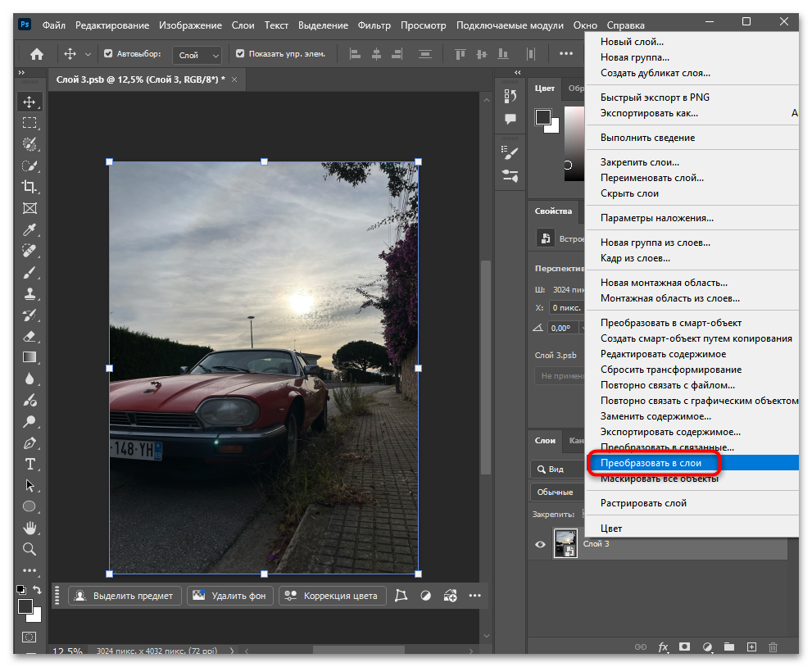
Task: Click the foreground color swatch in Цвет panel
Action: 542,117
